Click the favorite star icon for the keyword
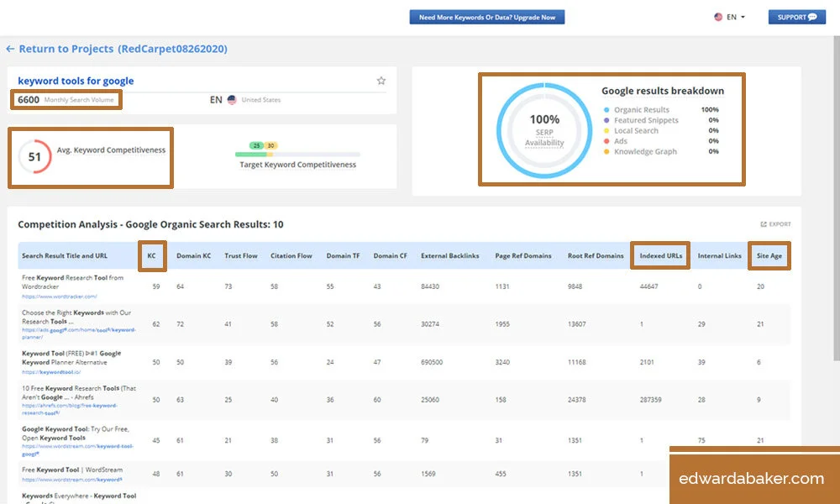Viewport: 840px width, 504px height. pyautogui.click(x=381, y=81)
